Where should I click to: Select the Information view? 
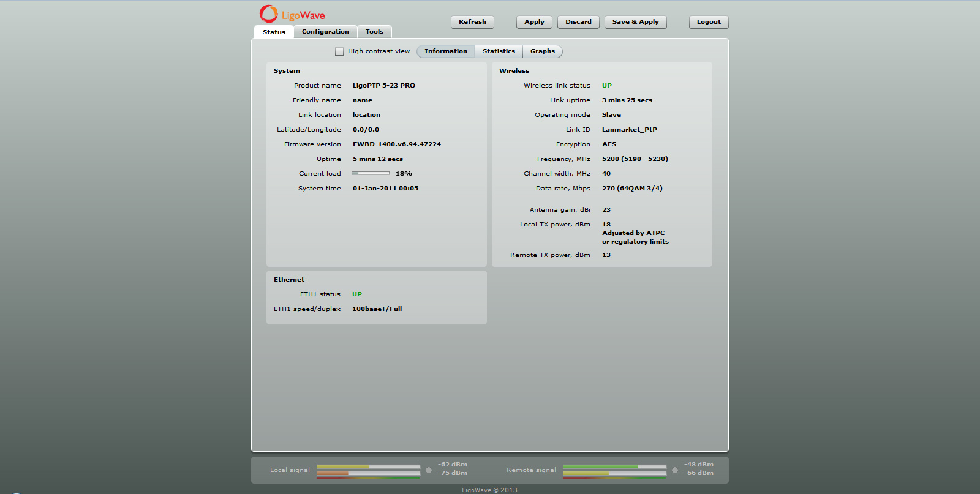coord(445,51)
